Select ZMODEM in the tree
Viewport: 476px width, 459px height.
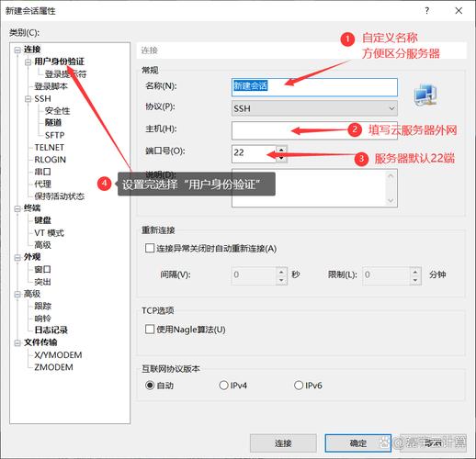tap(53, 367)
